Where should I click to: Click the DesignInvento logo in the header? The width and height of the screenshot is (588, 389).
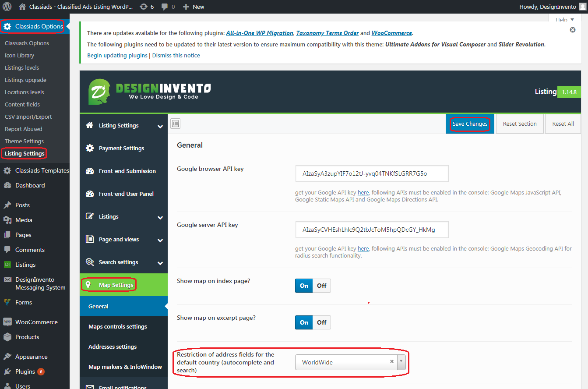(x=149, y=92)
